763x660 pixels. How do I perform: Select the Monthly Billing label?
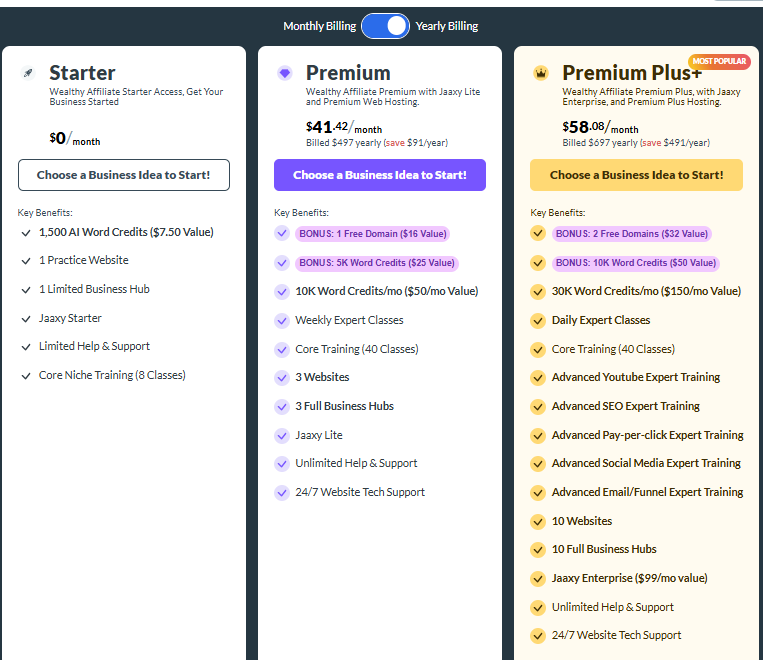(320, 26)
